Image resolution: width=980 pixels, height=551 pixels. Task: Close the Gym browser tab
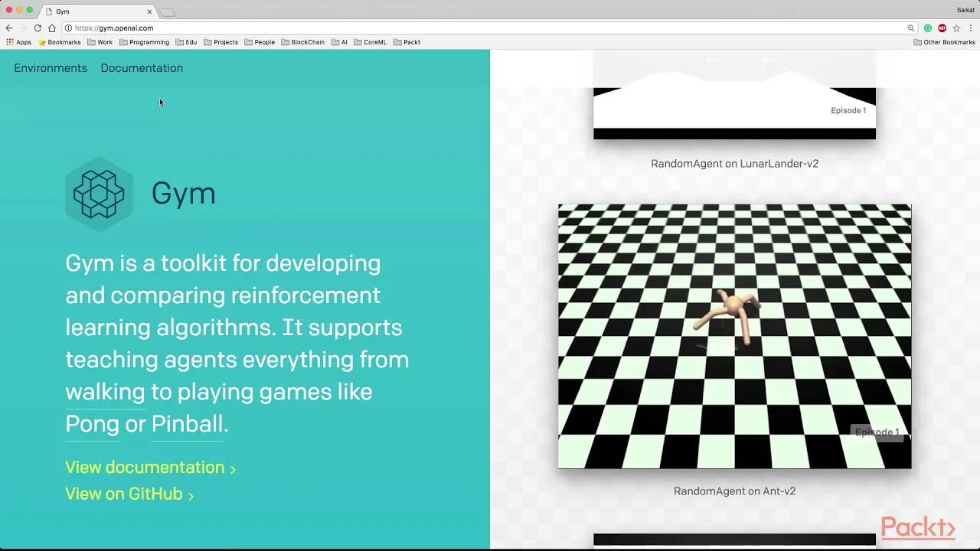pos(149,11)
